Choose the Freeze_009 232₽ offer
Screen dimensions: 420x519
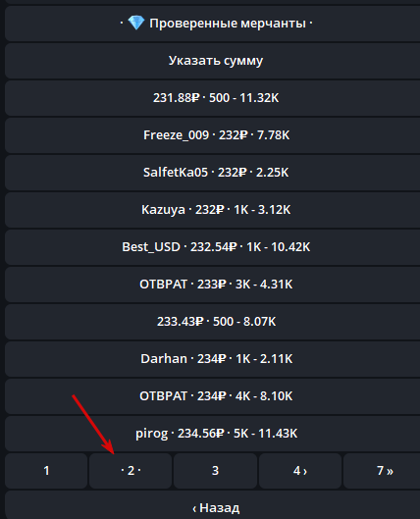click(x=213, y=135)
